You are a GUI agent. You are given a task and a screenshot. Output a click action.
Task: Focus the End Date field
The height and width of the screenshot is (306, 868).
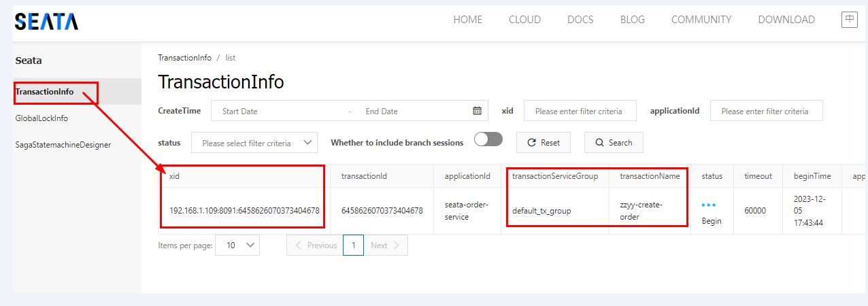(412, 111)
